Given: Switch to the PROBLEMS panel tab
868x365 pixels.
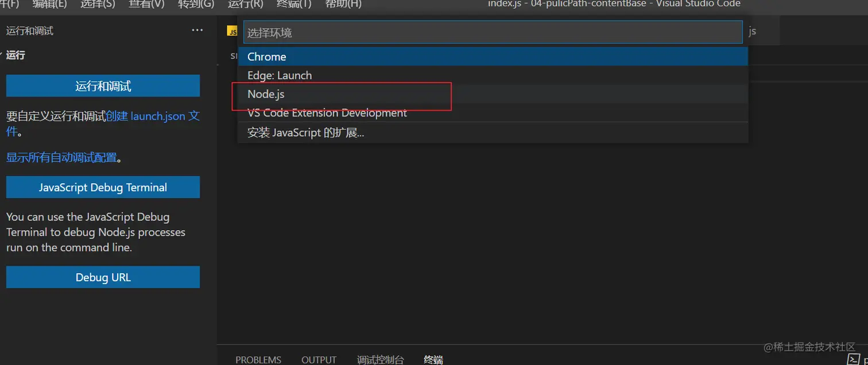Looking at the screenshot, I should [x=258, y=360].
